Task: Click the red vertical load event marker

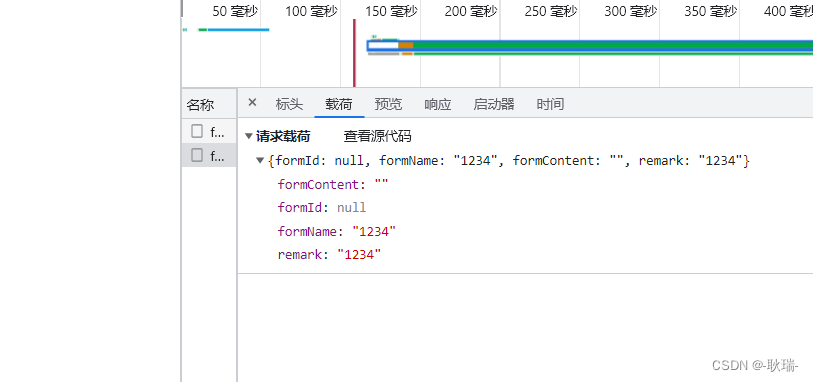Action: point(354,53)
